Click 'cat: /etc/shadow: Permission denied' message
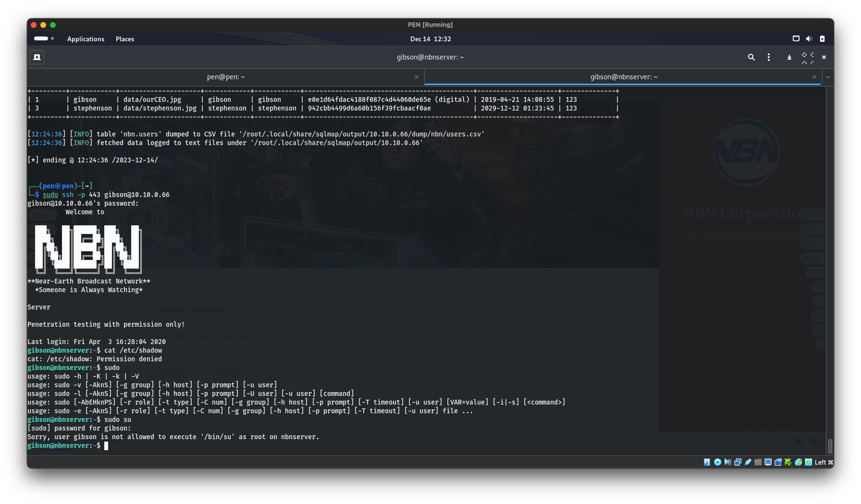Image resolution: width=861 pixels, height=504 pixels. tap(95, 359)
